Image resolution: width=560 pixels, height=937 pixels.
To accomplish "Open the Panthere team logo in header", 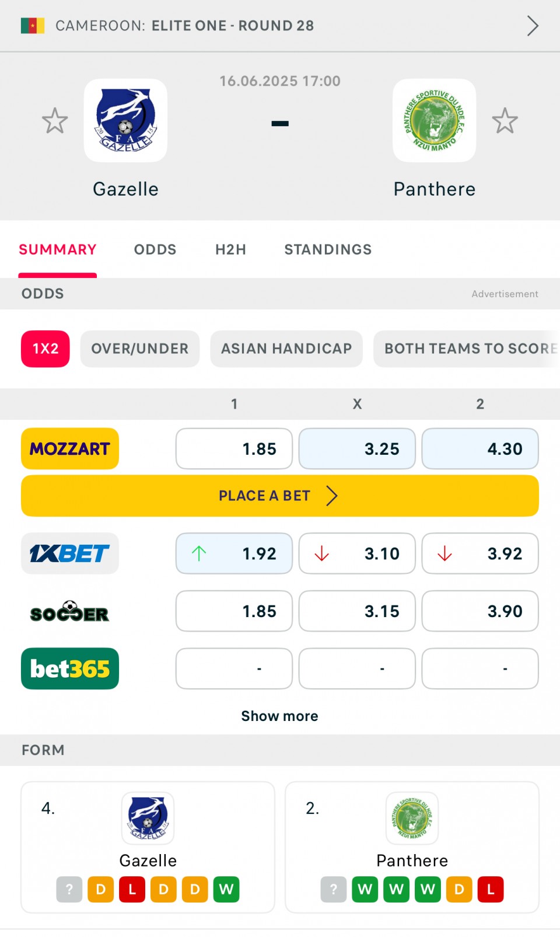I will pyautogui.click(x=434, y=120).
